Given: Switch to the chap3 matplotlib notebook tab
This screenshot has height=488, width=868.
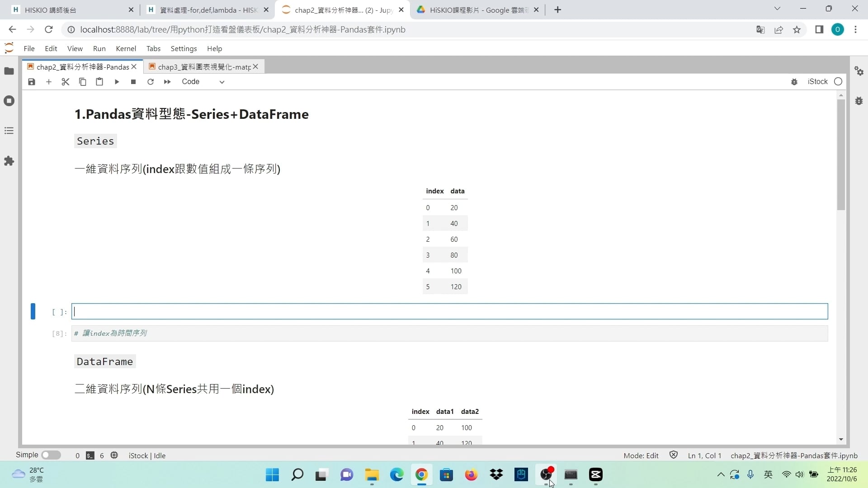Looking at the screenshot, I should 203,67.
